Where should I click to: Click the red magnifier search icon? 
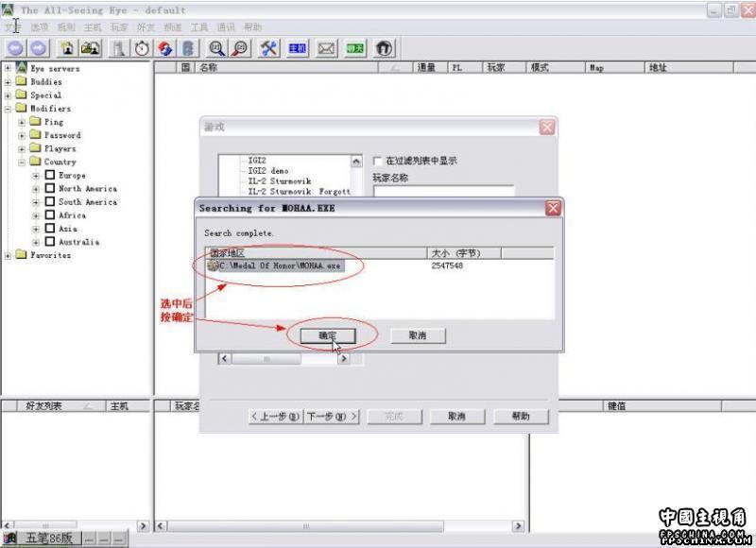(240, 48)
